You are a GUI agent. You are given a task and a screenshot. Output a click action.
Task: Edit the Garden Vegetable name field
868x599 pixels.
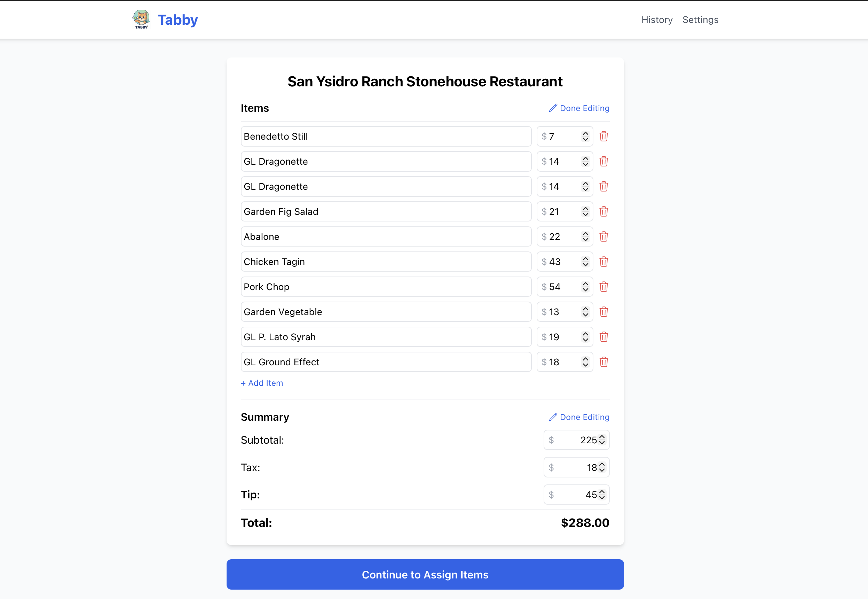pos(386,312)
